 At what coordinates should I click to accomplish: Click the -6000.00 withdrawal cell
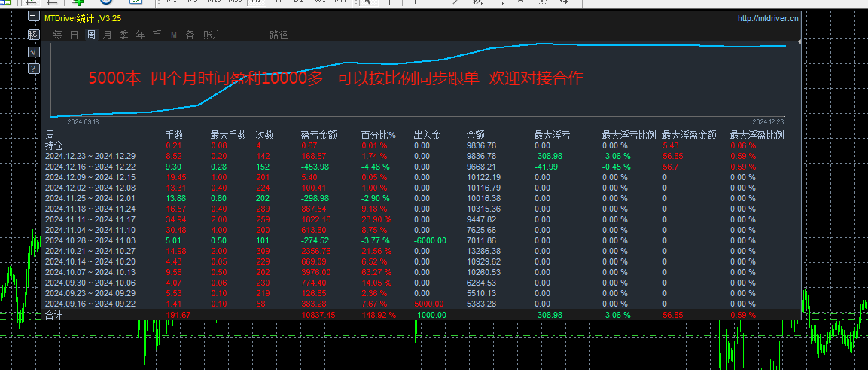pyautogui.click(x=430, y=240)
